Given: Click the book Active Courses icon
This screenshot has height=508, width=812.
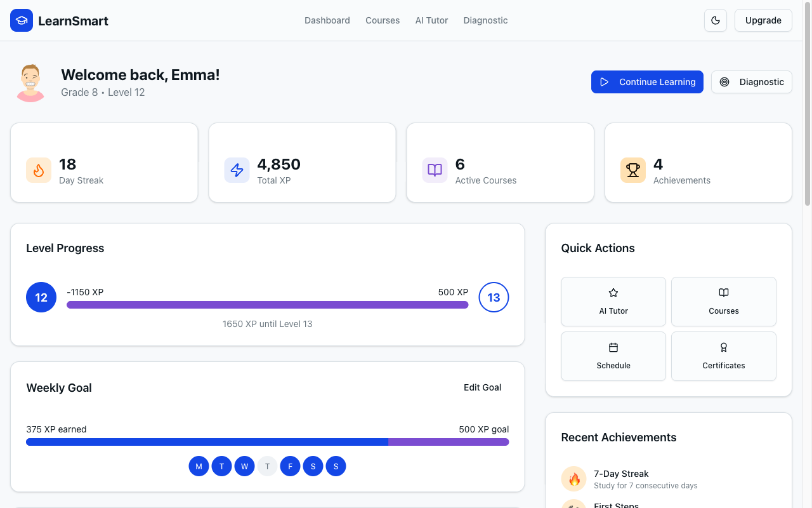Looking at the screenshot, I should (435, 170).
